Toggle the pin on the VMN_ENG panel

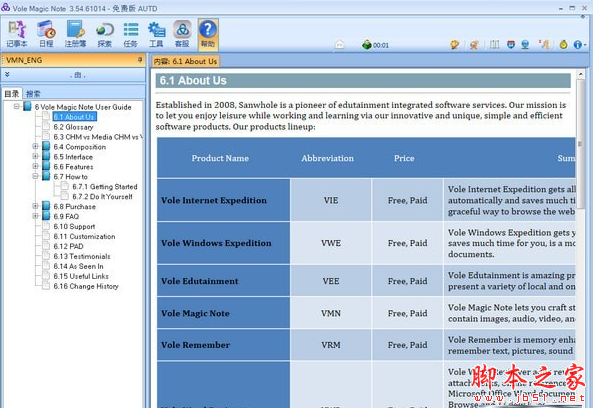click(140, 60)
